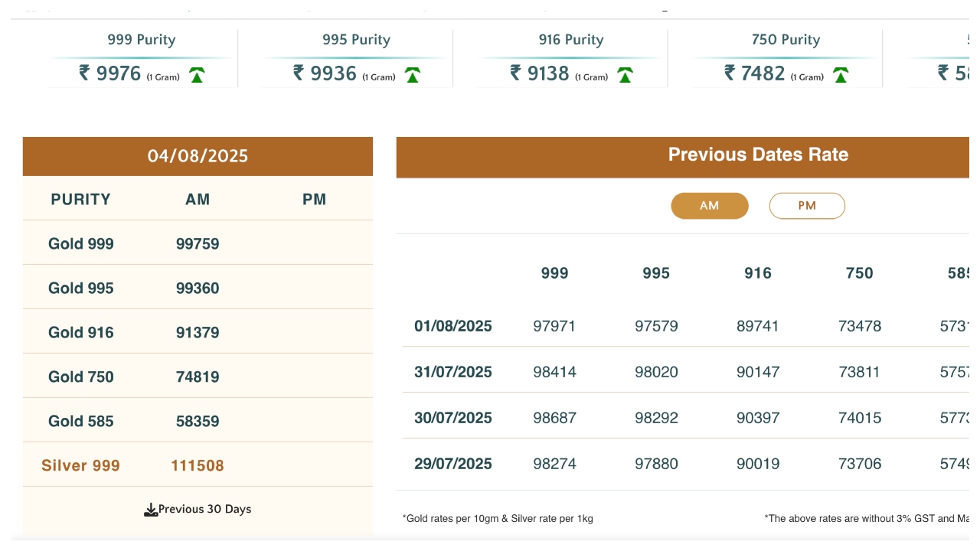The image size is (980, 551).
Task: Click the Gold 999 row label
Action: (81, 244)
